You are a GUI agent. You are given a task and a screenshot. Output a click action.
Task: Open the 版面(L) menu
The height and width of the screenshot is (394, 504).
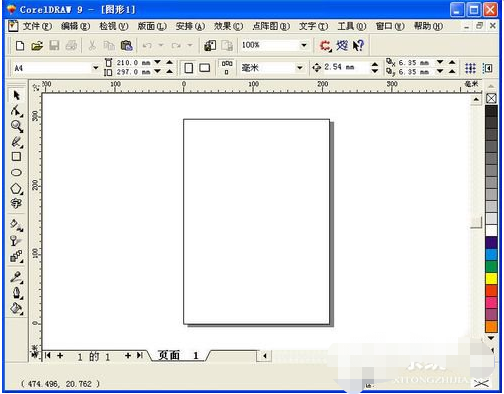click(152, 26)
